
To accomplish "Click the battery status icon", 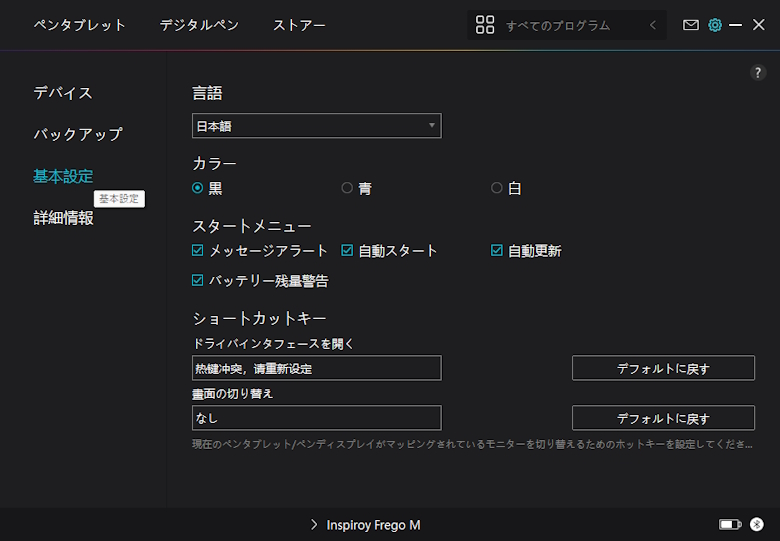I will coord(730,524).
